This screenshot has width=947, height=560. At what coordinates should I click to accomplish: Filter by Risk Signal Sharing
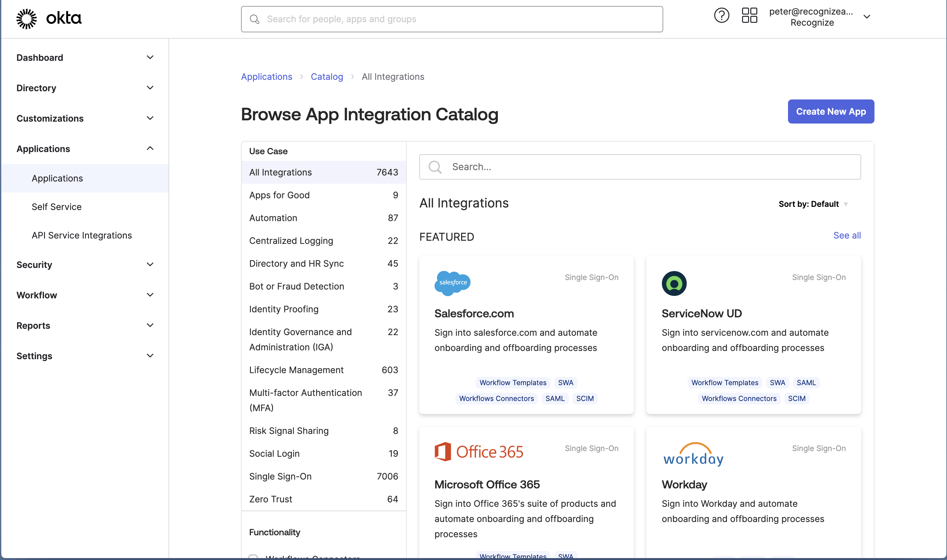point(323,431)
